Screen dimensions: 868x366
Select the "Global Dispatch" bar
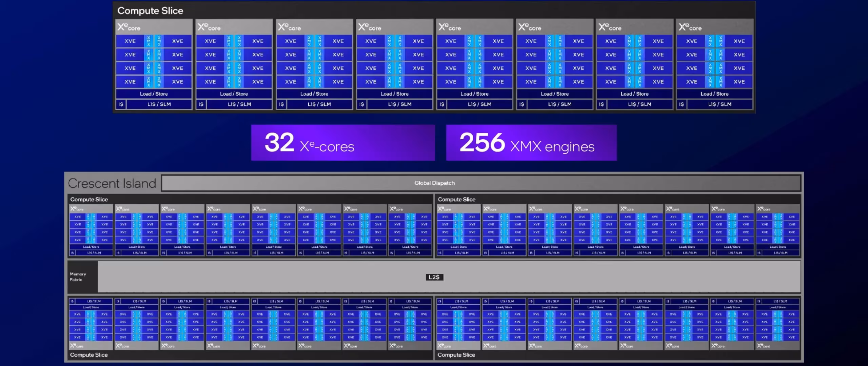481,183
